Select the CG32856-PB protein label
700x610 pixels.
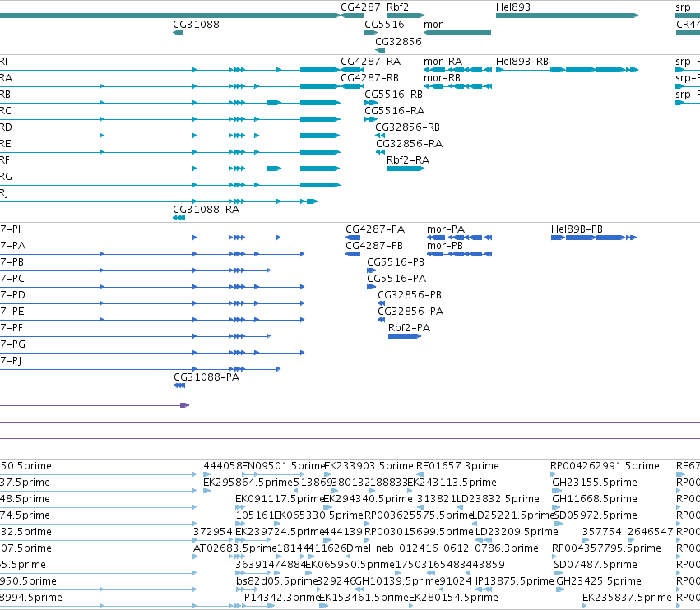coord(410,295)
